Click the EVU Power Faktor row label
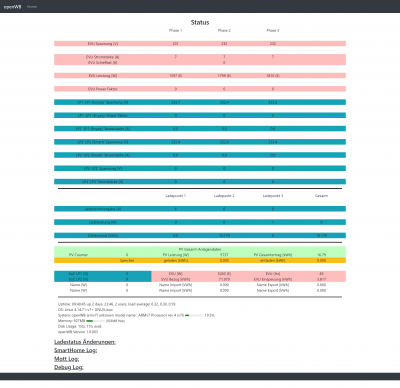 [103, 89]
